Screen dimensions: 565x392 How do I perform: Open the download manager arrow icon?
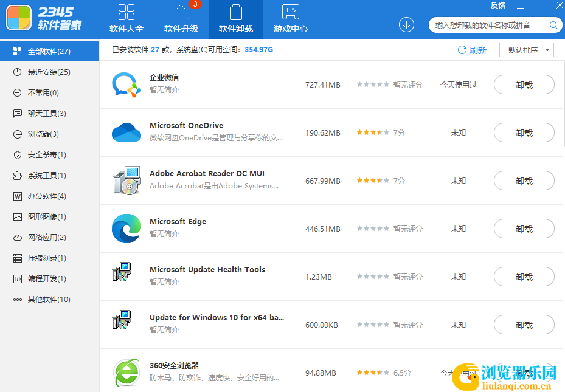tap(406, 25)
